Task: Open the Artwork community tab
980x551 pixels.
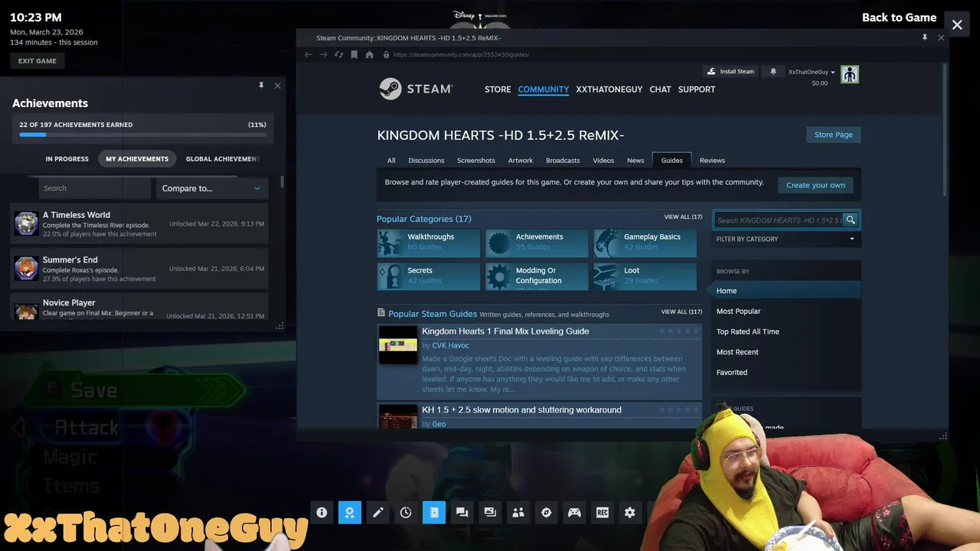Action: 521,161
